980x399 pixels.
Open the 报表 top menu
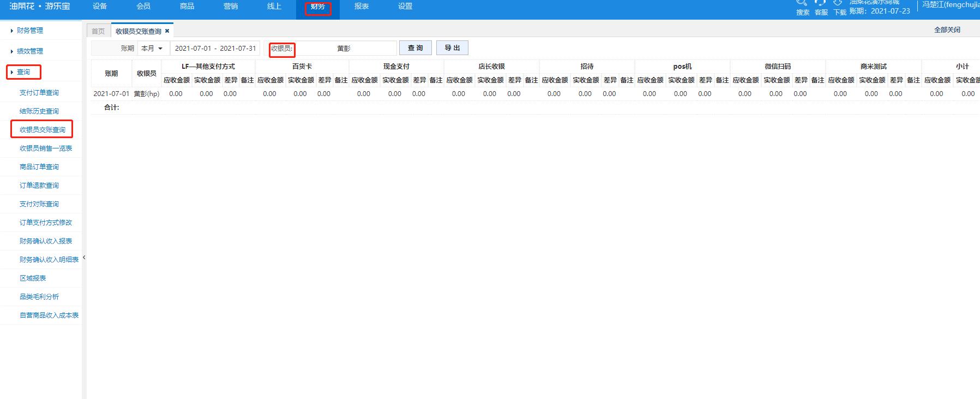click(x=362, y=7)
